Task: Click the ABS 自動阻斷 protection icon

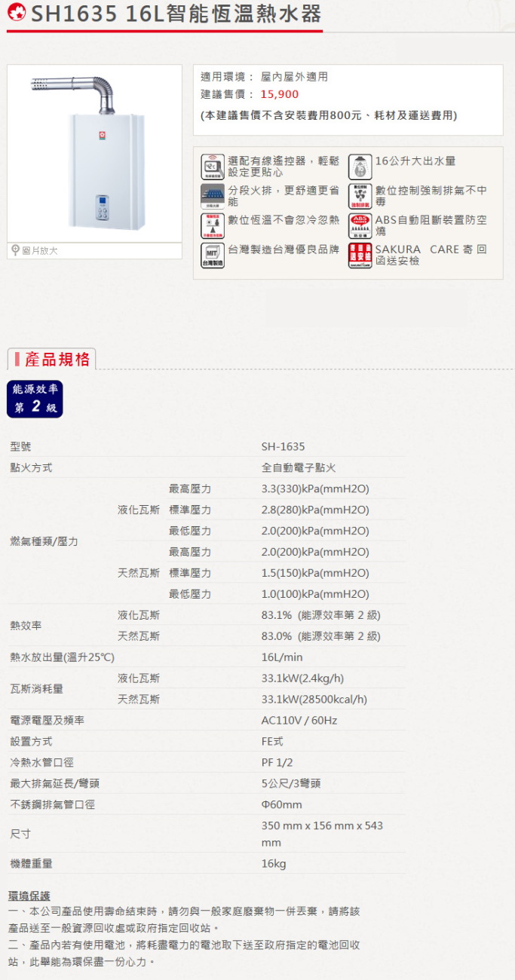Action: tap(360, 225)
